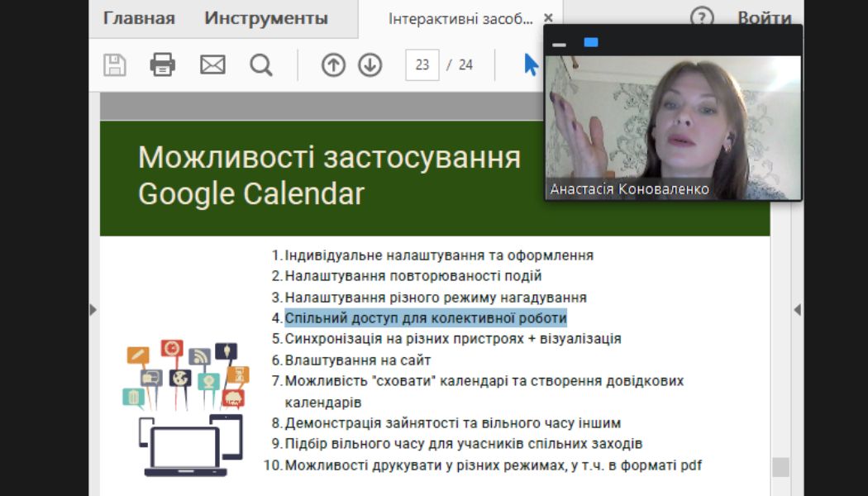Click the Save file icon

[115, 64]
